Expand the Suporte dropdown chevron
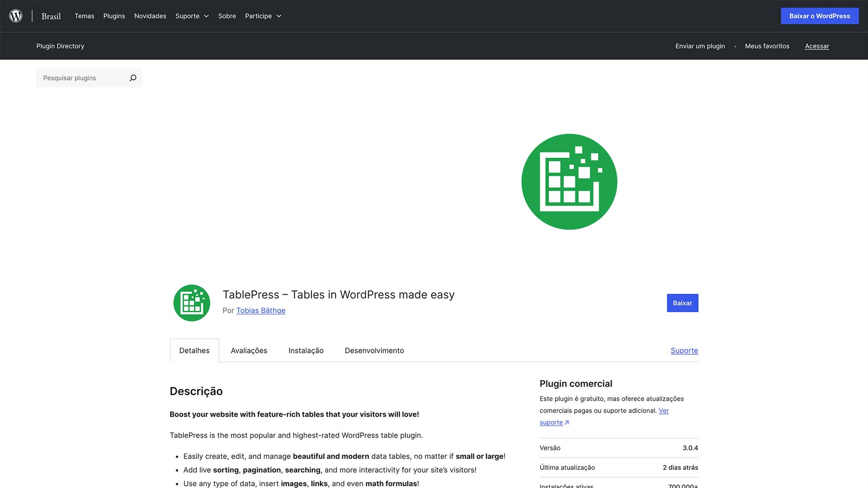 pyautogui.click(x=207, y=16)
